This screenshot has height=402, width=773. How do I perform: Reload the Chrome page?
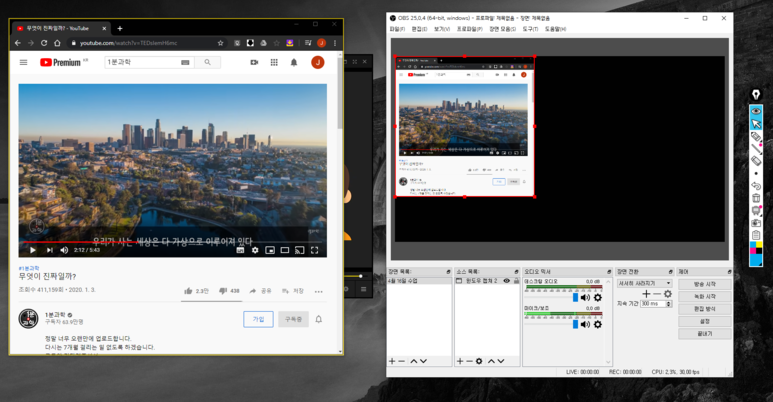click(44, 43)
